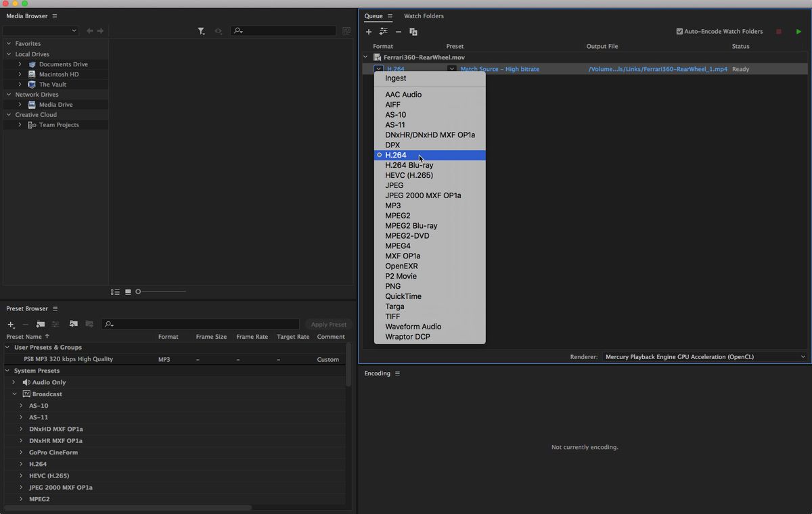The width and height of the screenshot is (812, 514).
Task: Import a preset file
Action: click(x=73, y=325)
